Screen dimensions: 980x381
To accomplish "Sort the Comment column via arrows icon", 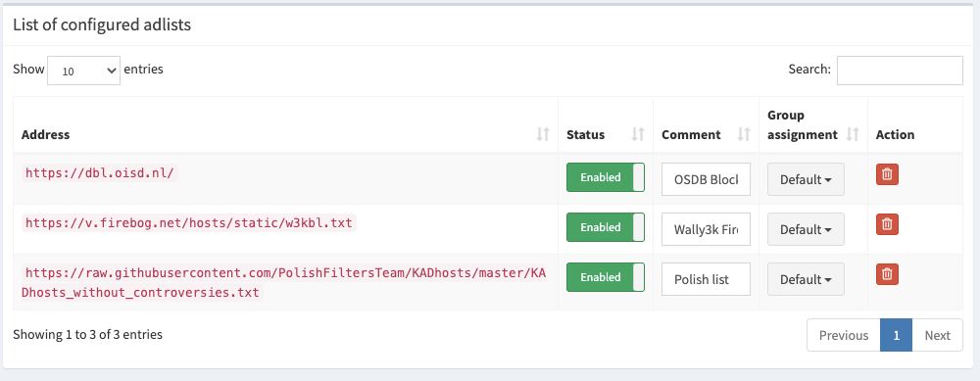I will pyautogui.click(x=744, y=134).
